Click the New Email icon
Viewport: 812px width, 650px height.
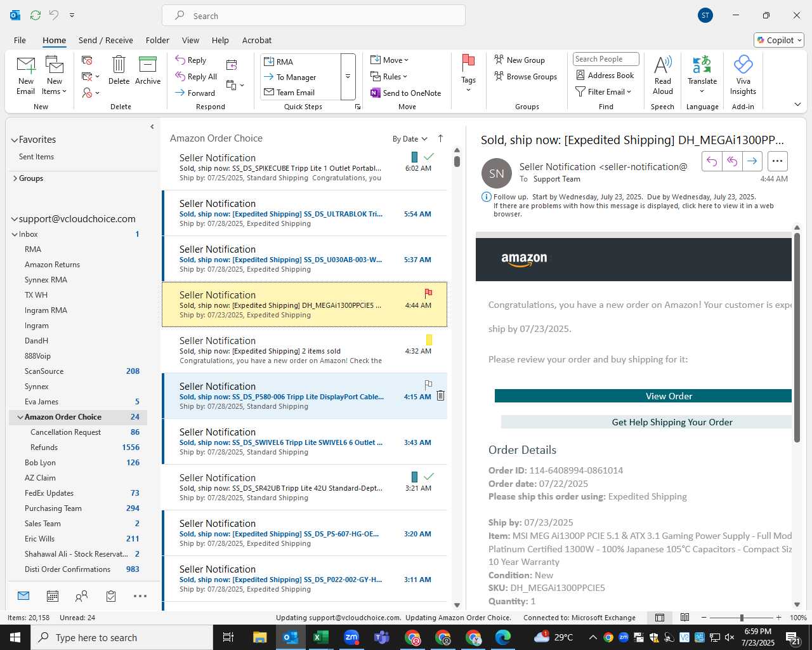pos(26,75)
